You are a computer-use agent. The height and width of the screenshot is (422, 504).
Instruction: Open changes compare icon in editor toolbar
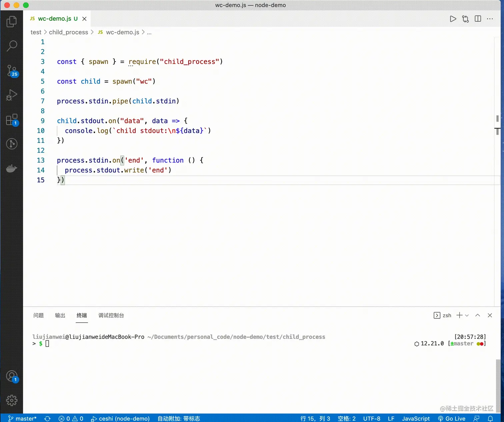click(465, 19)
